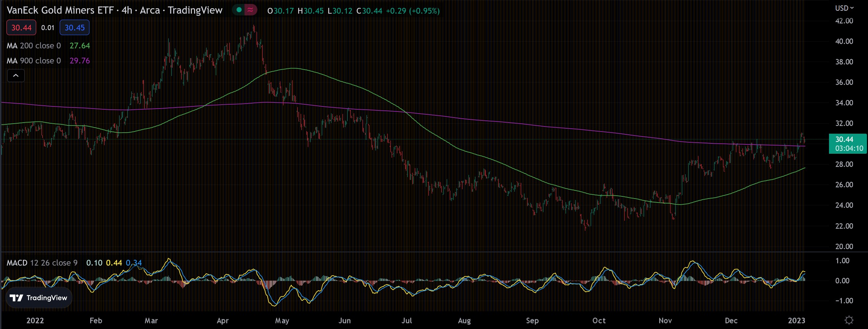The image size is (868, 329).
Task: Click the MA 200 value 27.64
Action: [x=80, y=46]
